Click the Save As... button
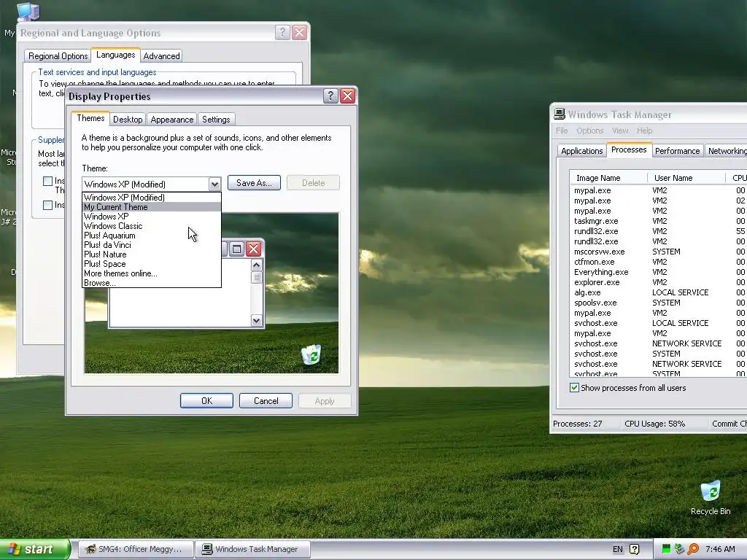 click(x=254, y=183)
